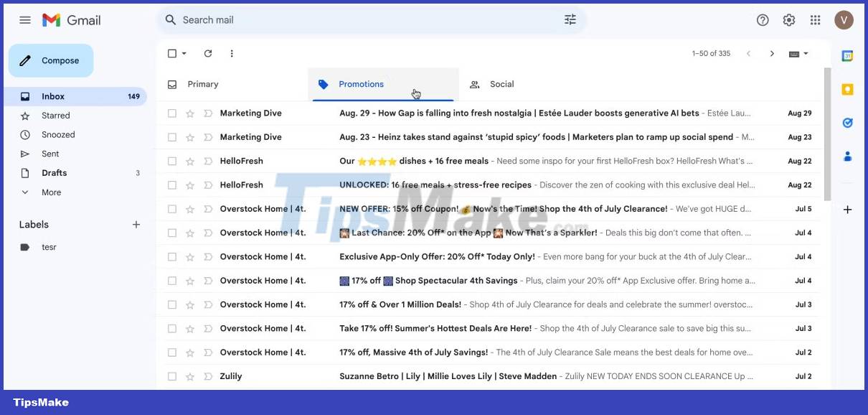Image resolution: width=868 pixels, height=415 pixels.
Task: Star the Marketing Dive Aug 29 email
Action: [x=190, y=113]
